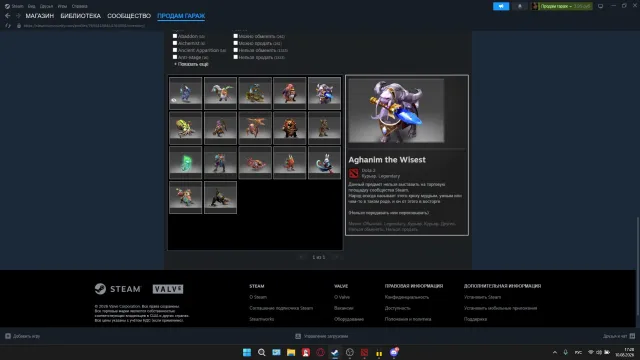The height and width of the screenshot is (360, 640).
Task: Tick the Anti-Mage filter checkbox
Action: [x=175, y=57]
